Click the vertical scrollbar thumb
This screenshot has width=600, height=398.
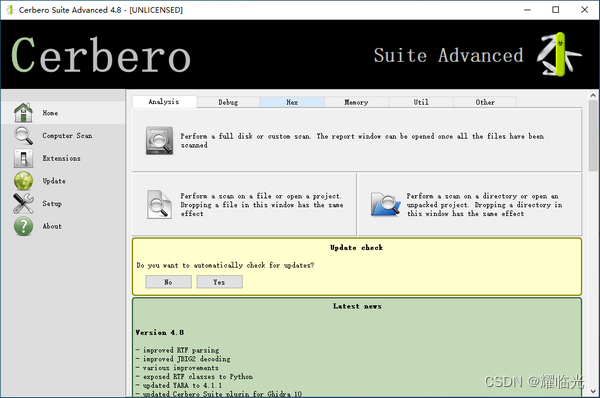tap(593, 135)
